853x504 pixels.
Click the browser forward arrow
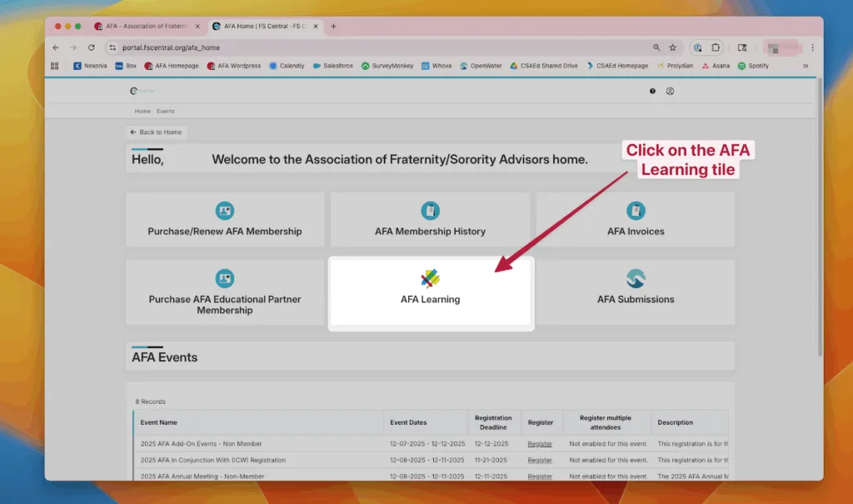pyautogui.click(x=73, y=47)
